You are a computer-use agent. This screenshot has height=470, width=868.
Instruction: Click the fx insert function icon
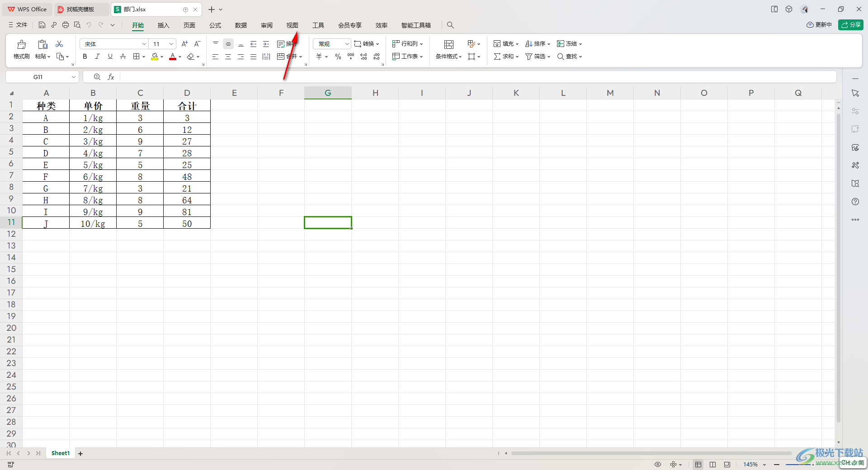[111, 77]
